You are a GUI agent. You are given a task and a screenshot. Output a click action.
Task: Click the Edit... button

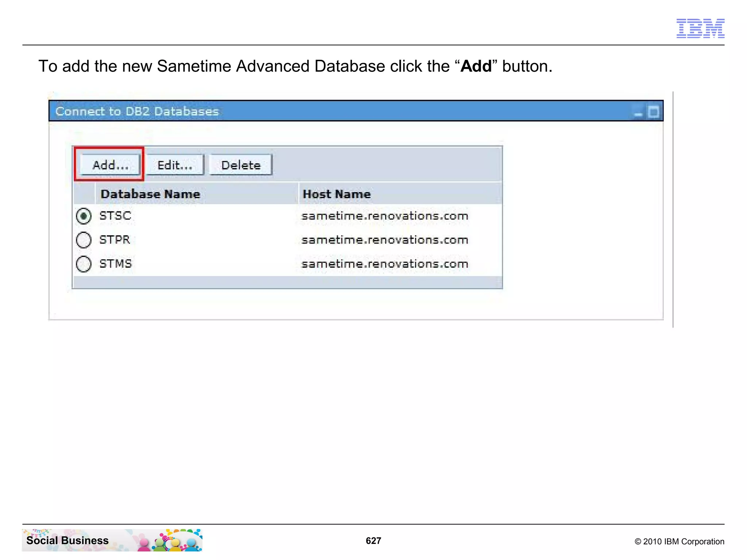click(175, 165)
